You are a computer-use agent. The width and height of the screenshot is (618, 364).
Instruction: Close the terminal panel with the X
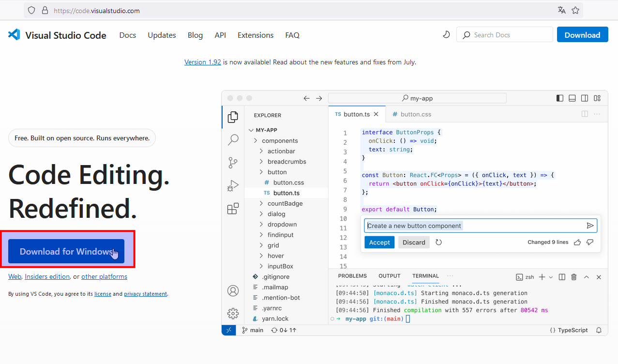click(599, 277)
